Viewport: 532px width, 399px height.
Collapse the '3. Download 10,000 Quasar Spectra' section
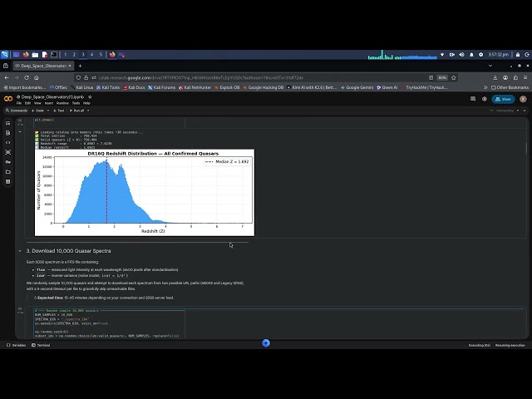pos(20,251)
